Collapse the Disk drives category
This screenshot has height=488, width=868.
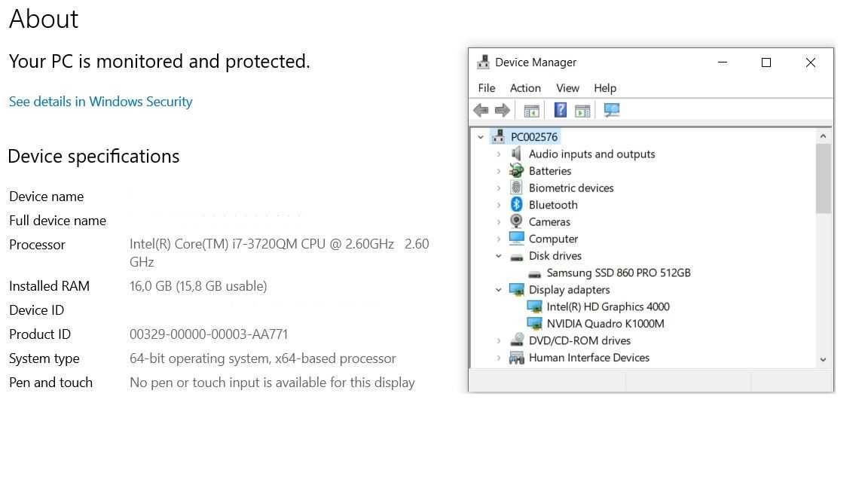tap(498, 255)
